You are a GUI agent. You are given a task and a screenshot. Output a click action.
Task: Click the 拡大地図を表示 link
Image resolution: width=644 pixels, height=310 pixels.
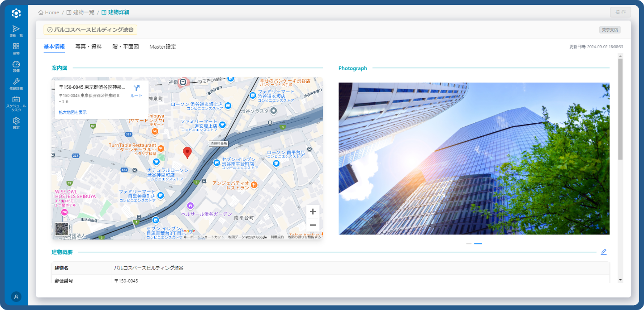pos(73,113)
